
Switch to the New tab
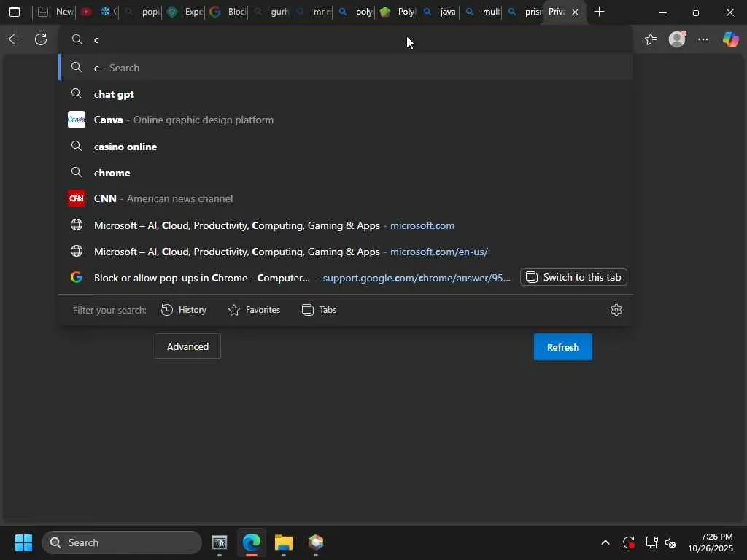(55, 12)
